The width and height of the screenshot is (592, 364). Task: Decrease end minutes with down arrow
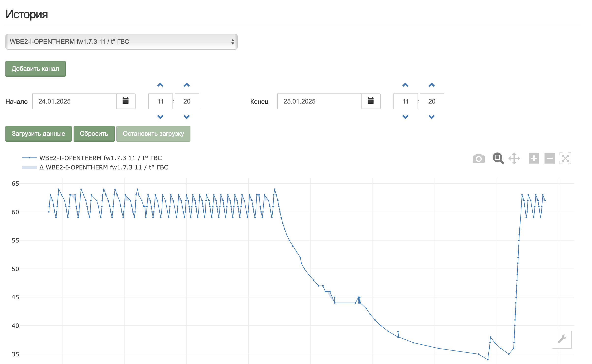tap(432, 117)
